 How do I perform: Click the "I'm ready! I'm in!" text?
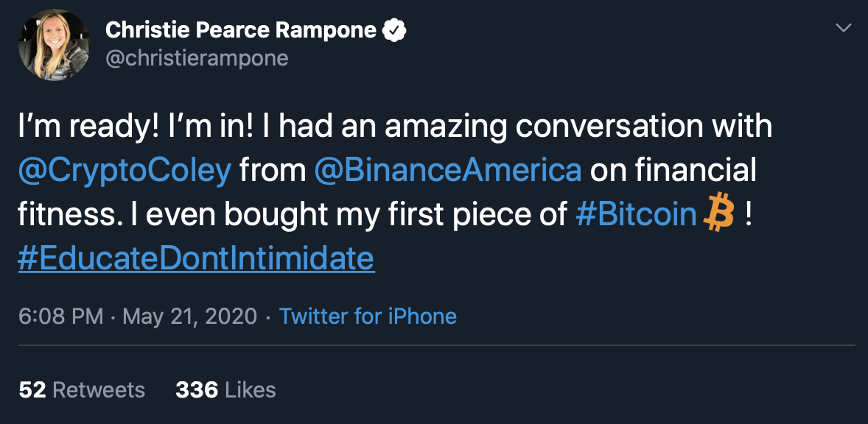tap(136, 127)
